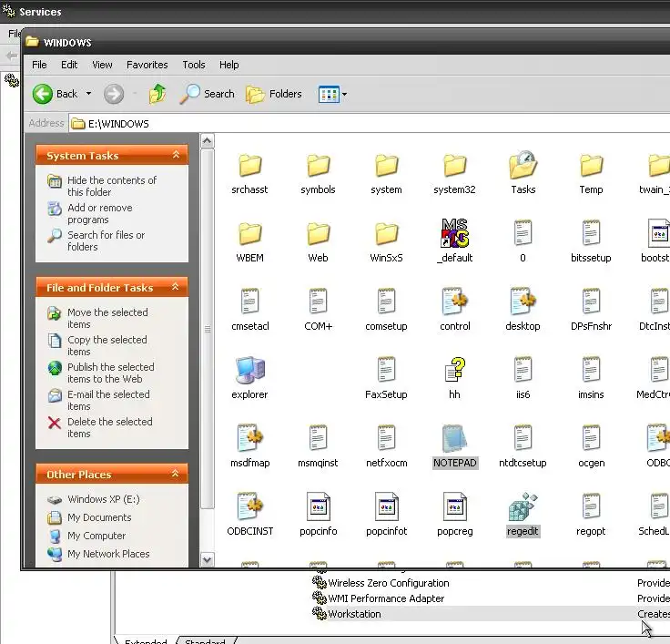Screen dimensions: 670x644
Task: Open the Back history dropdown arrow
Action: [x=88, y=94]
